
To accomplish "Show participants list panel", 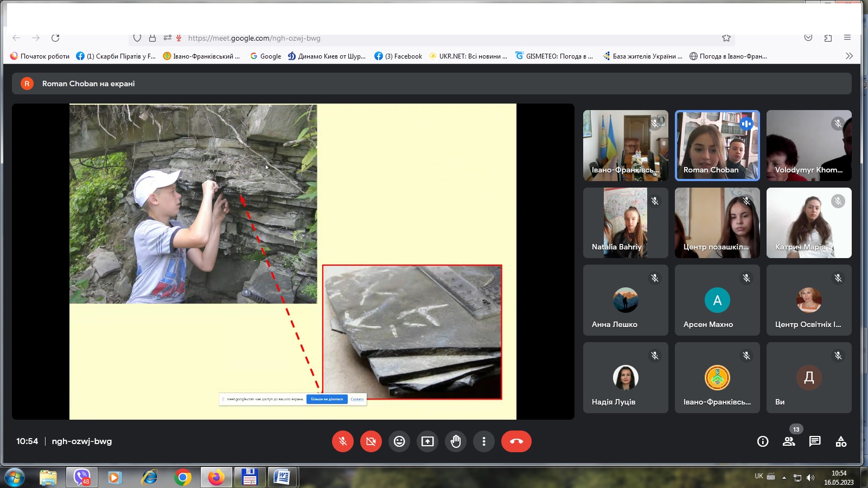I will 789,441.
